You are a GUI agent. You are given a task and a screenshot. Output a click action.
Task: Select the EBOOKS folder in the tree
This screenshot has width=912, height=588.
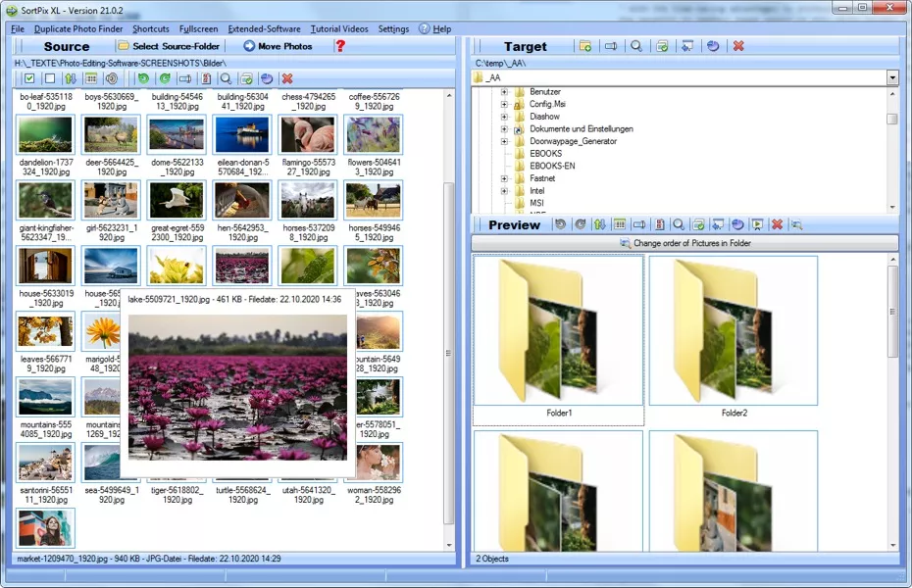[x=545, y=153]
